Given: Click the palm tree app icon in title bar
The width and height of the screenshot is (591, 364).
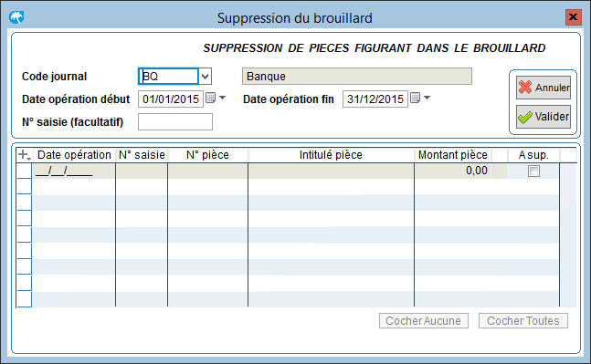Looking at the screenshot, I should click(16, 17).
